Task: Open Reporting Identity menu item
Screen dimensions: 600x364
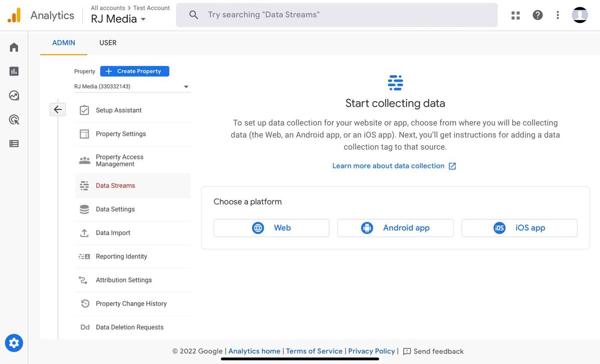Action: 133,257
